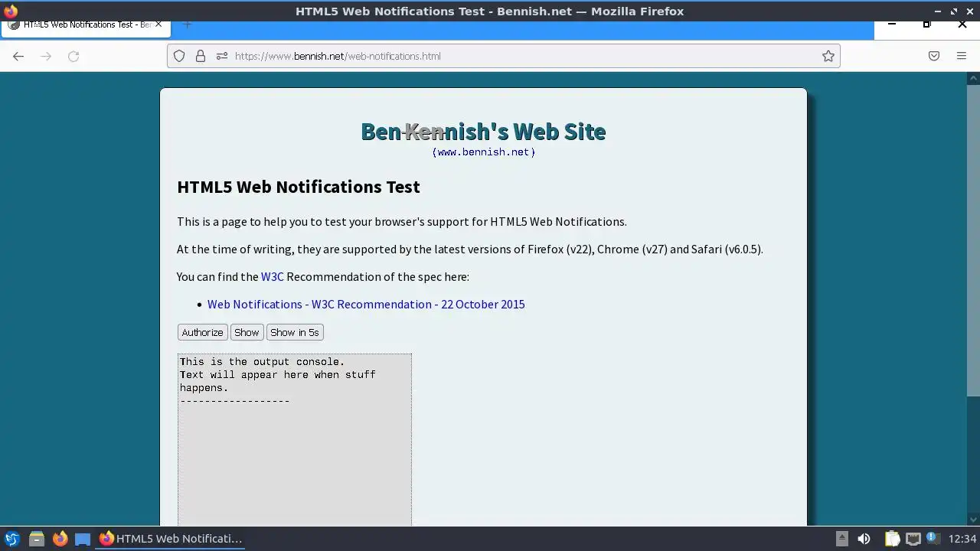The width and height of the screenshot is (980, 551).
Task: Close the HTML5 Web Notifications tab
Action: [x=158, y=24]
